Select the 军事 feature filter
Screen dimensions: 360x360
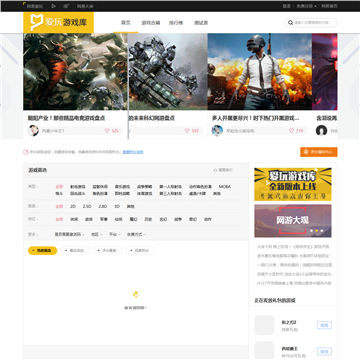tap(103, 219)
